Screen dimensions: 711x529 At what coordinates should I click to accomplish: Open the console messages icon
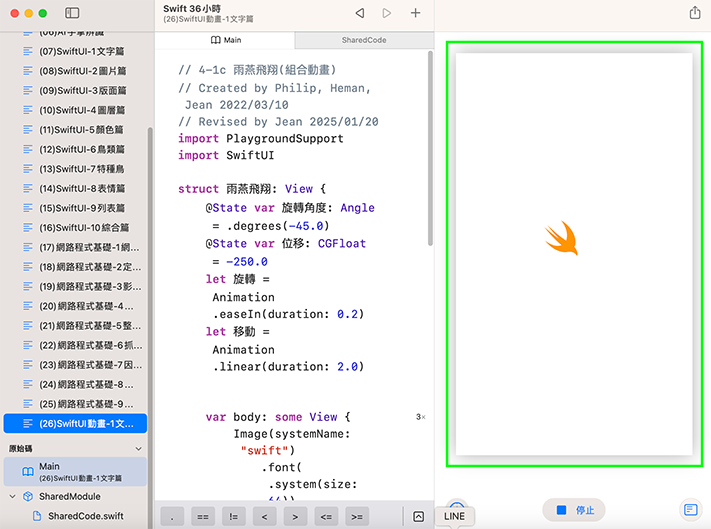tap(690, 510)
